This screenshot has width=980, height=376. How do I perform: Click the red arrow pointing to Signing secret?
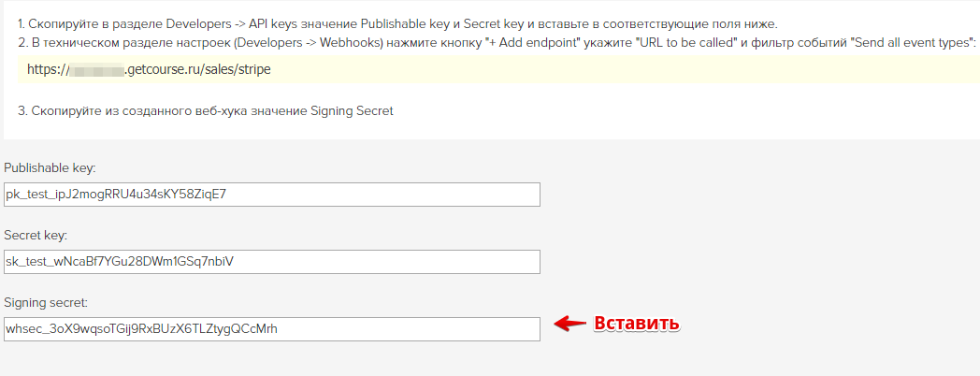click(570, 324)
